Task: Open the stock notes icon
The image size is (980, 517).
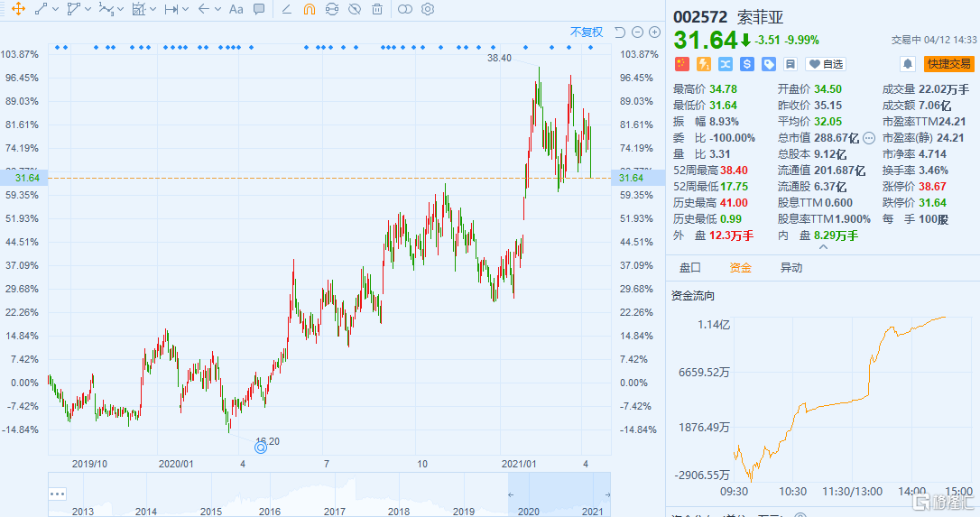Action: [x=790, y=64]
